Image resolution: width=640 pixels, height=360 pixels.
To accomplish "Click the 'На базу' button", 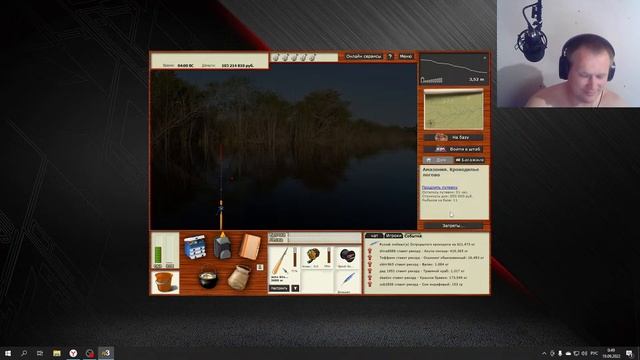I will pyautogui.click(x=453, y=138).
